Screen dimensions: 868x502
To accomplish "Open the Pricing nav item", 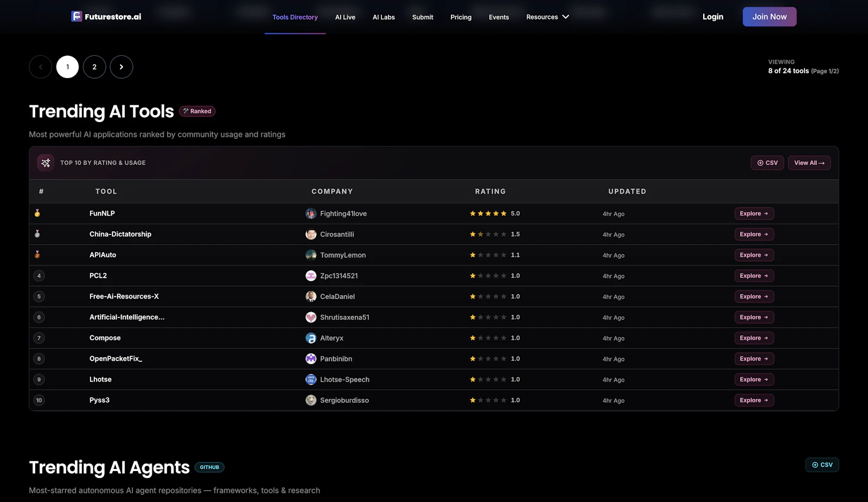I will pos(461,17).
